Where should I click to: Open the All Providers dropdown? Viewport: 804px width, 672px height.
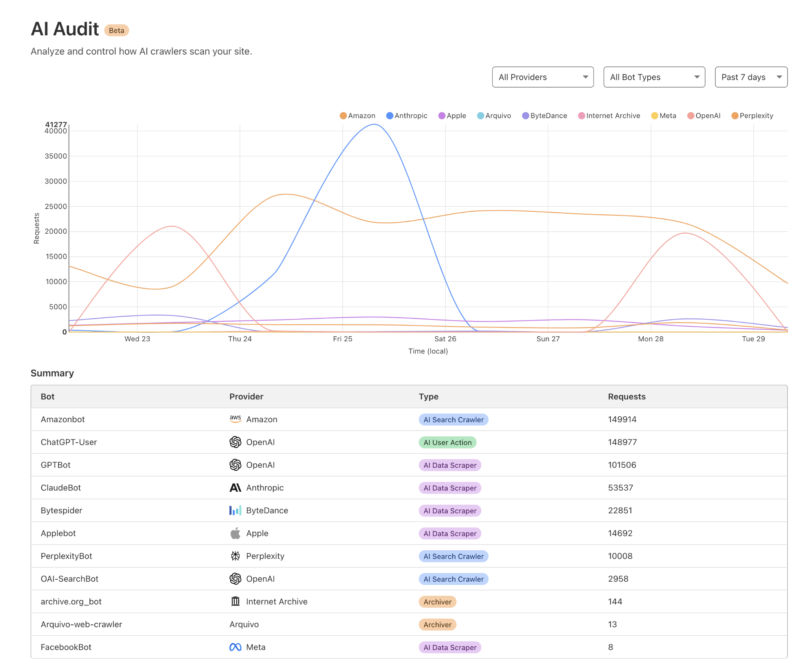click(x=543, y=77)
